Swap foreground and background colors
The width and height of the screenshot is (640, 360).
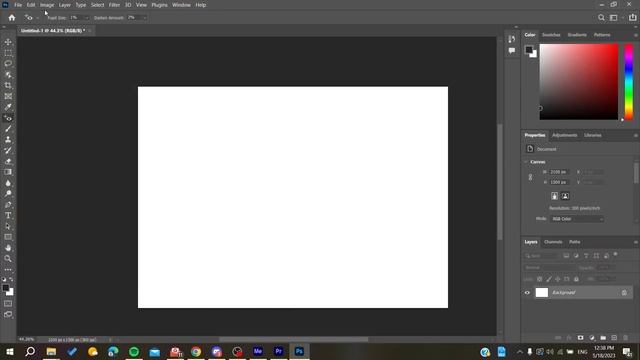(11, 280)
